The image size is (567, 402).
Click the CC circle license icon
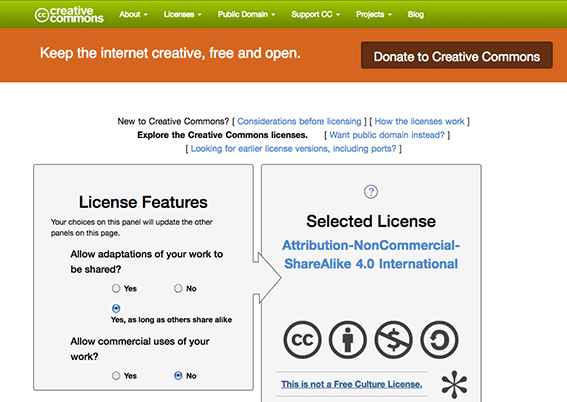click(302, 340)
